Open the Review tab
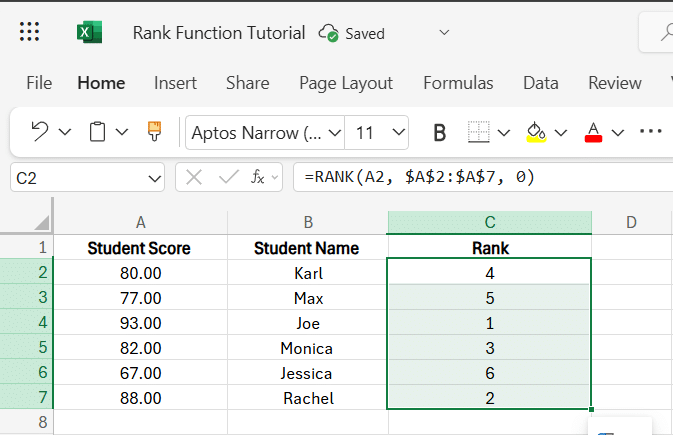The height and width of the screenshot is (435, 673). click(615, 83)
